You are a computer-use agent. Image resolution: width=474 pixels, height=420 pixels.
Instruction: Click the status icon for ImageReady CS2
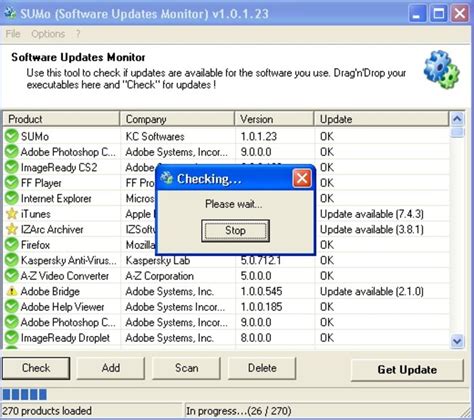tap(12, 167)
